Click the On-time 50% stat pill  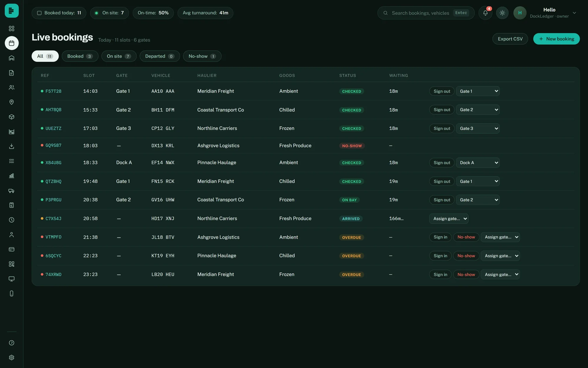pos(153,13)
